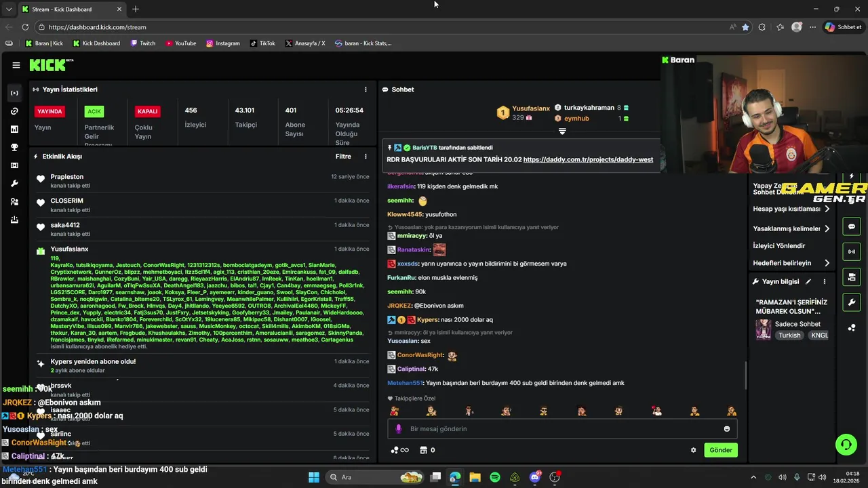The height and width of the screenshot is (488, 868).
Task: Open the Kick Dashboard bookmark
Action: [96, 43]
